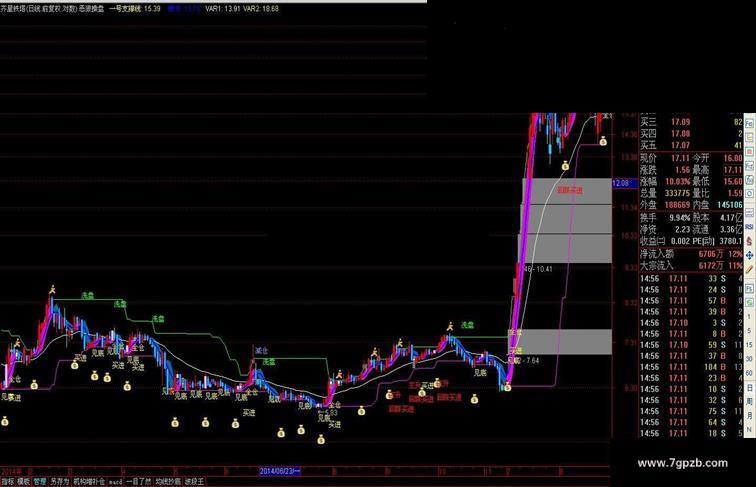Click the 买四 17.08 bid row
The height and width of the screenshot is (487, 756).
(691, 134)
